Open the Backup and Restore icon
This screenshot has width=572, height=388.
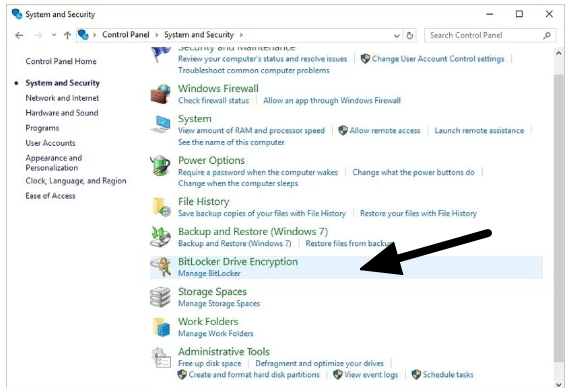[x=161, y=236]
